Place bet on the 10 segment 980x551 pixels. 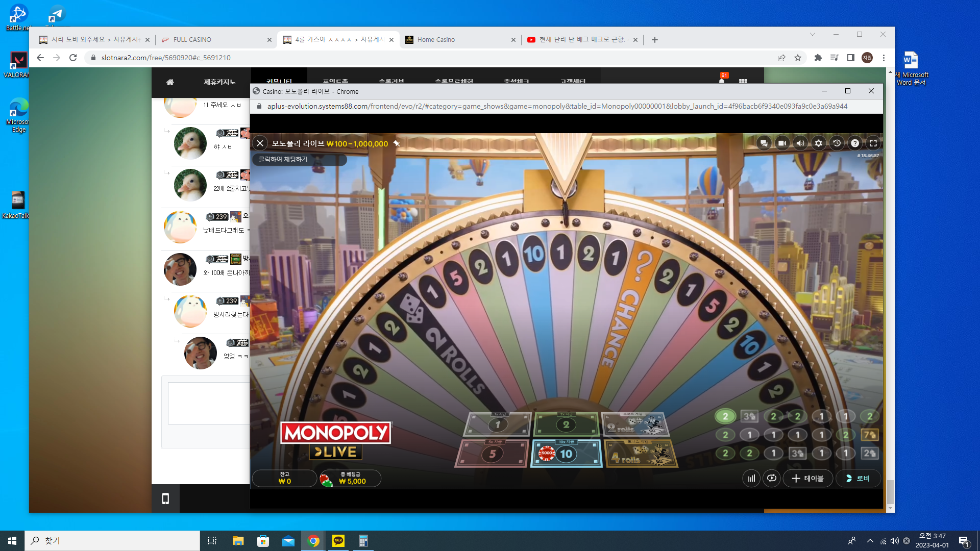[566, 454]
